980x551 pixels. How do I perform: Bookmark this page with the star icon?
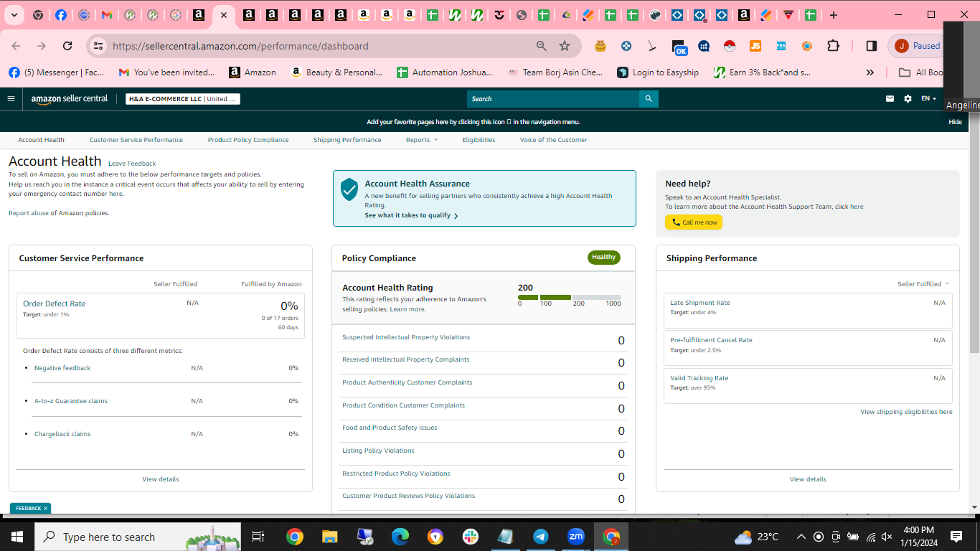tap(565, 46)
